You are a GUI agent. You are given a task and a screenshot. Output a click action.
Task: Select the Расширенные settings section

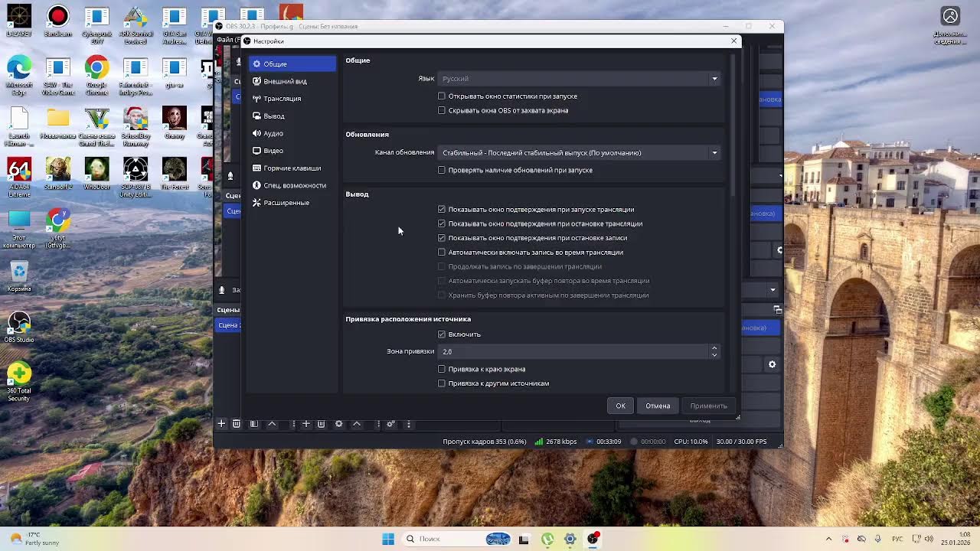[x=292, y=203]
